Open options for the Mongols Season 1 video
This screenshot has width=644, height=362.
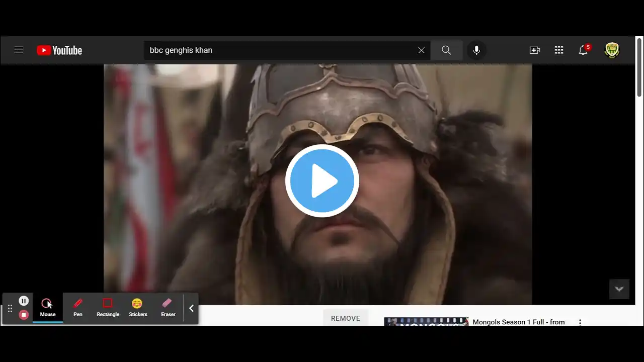coord(580,322)
